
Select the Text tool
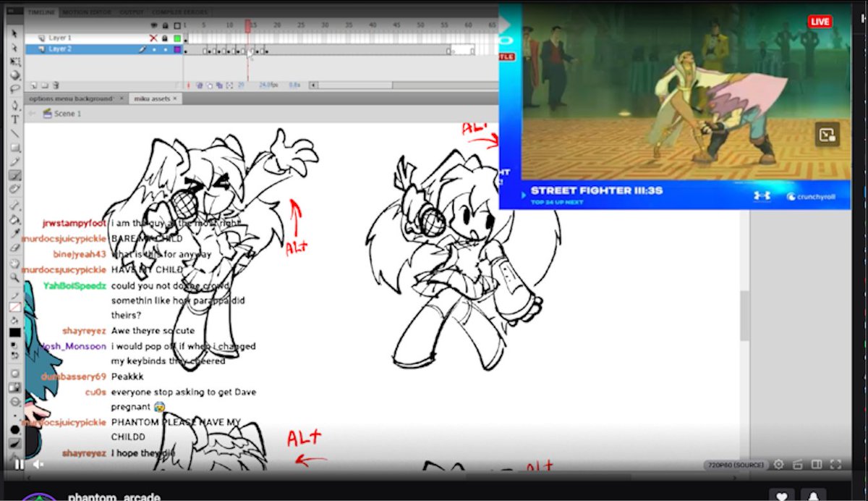14,119
